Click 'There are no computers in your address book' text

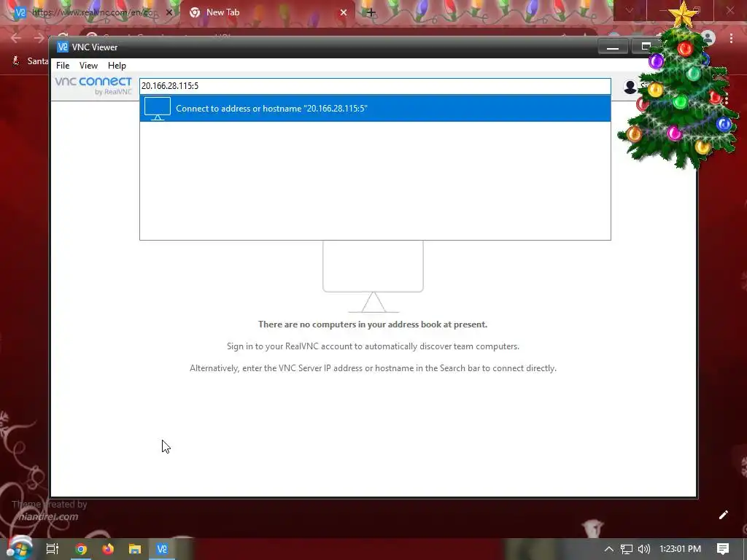(x=373, y=324)
